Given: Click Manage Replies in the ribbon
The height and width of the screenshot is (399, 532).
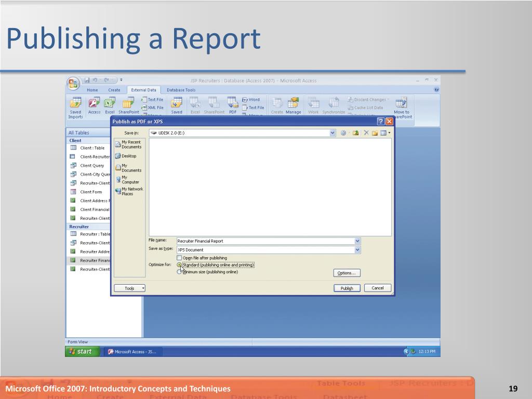Looking at the screenshot, I should point(293,105).
